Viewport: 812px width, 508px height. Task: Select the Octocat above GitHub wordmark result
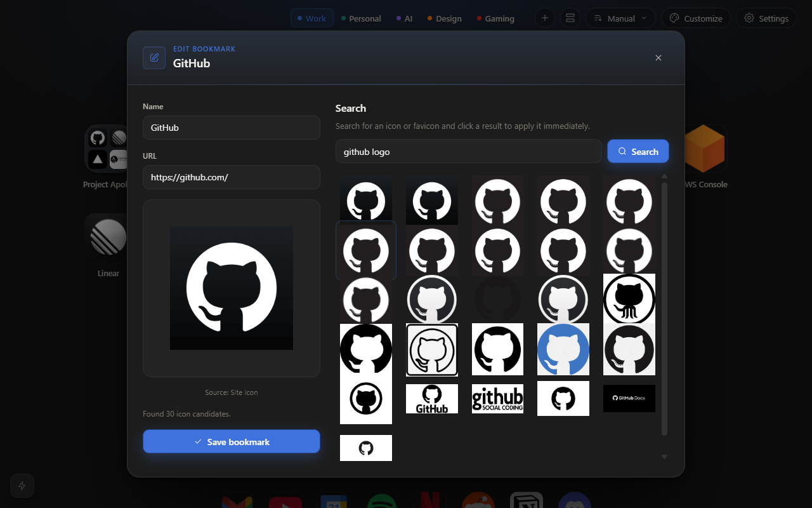pyautogui.click(x=432, y=399)
